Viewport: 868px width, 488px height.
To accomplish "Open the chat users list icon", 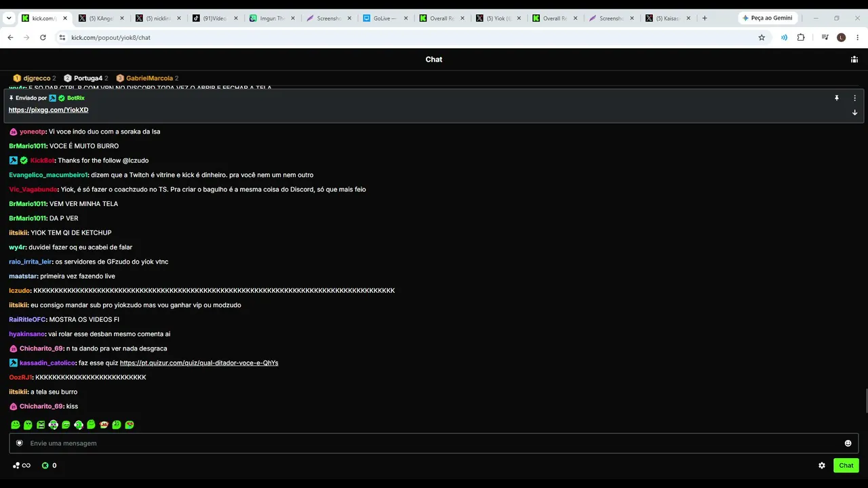I will coord(854,60).
